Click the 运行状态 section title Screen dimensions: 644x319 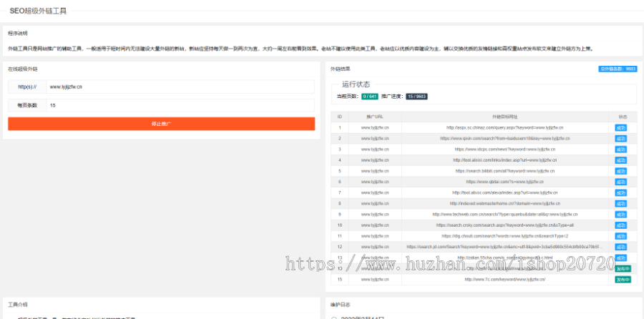point(356,84)
